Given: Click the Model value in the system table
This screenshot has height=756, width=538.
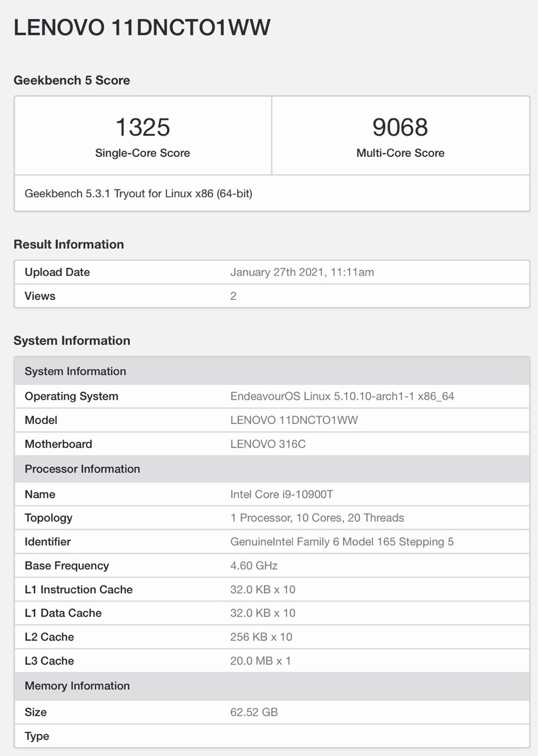Looking at the screenshot, I should [294, 420].
